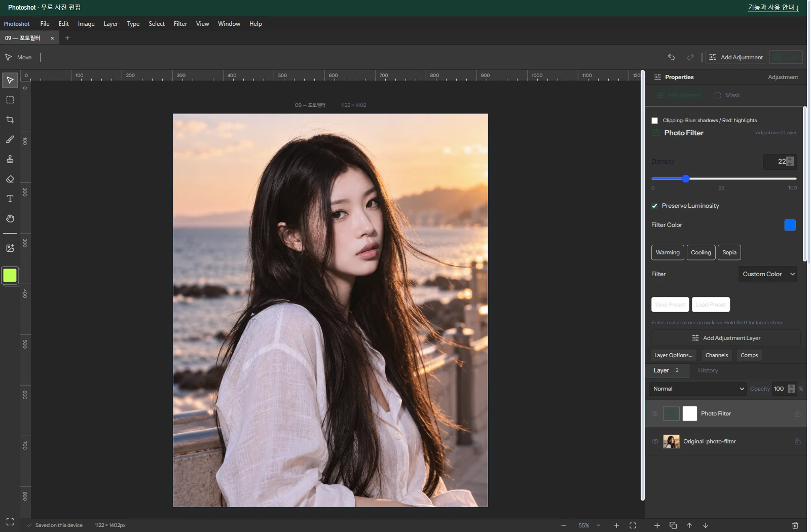This screenshot has width=811, height=532.
Task: Apply the Cooling preset
Action: click(701, 252)
